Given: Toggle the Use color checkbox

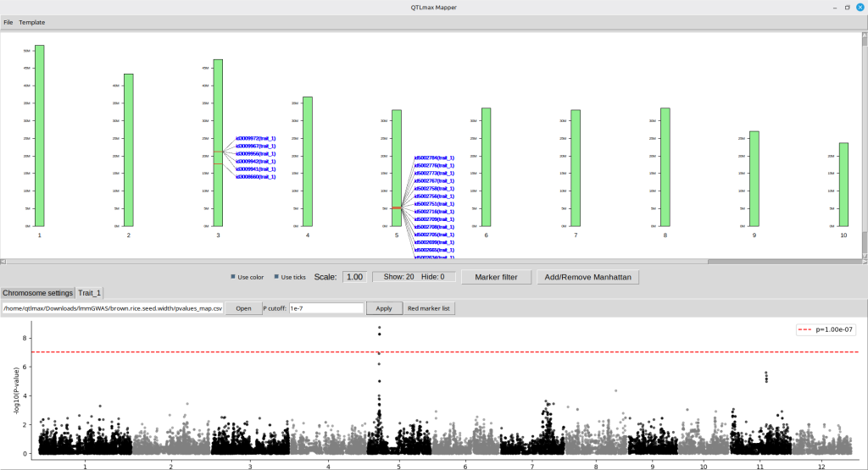Looking at the screenshot, I should (x=234, y=277).
